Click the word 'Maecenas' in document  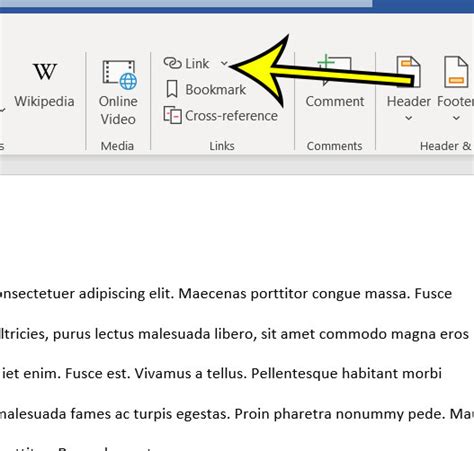pos(213,294)
